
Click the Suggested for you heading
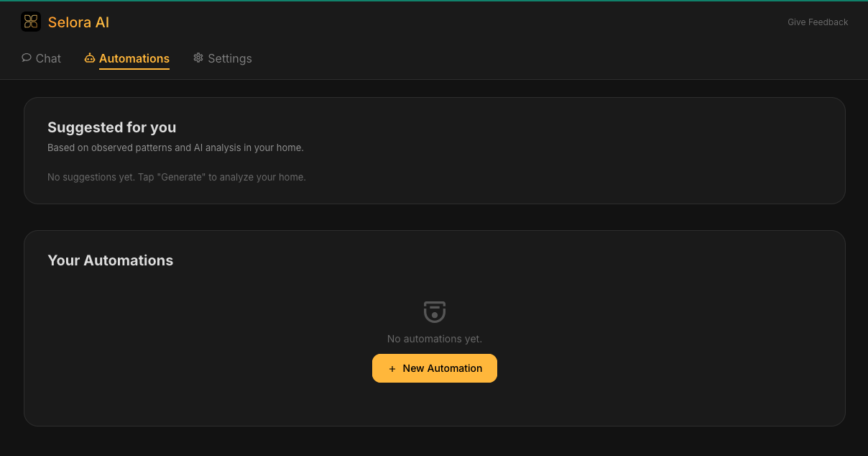click(x=111, y=127)
